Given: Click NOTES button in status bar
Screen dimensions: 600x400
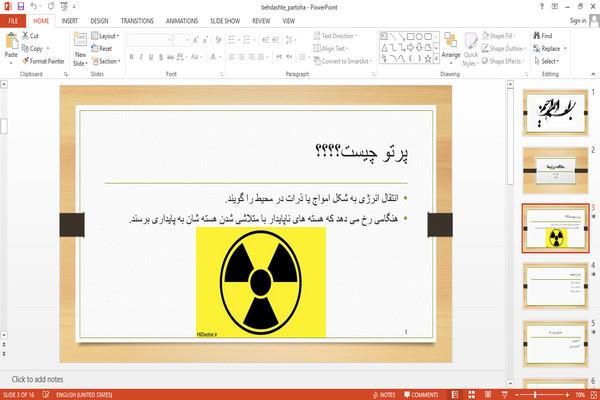Looking at the screenshot, I should [384, 395].
